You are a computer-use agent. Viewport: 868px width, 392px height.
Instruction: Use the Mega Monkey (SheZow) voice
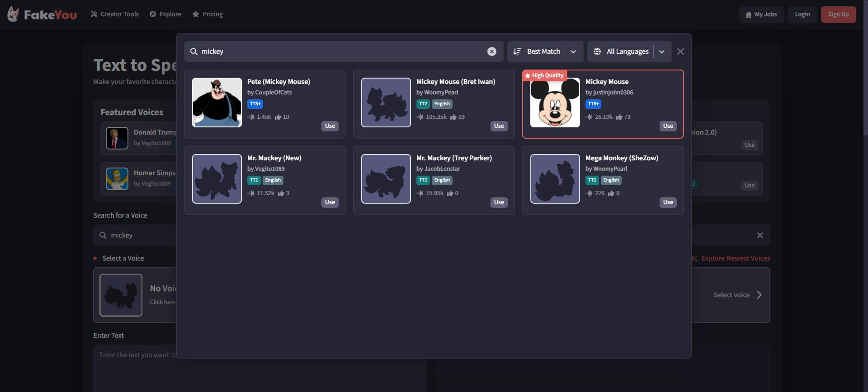pos(668,202)
